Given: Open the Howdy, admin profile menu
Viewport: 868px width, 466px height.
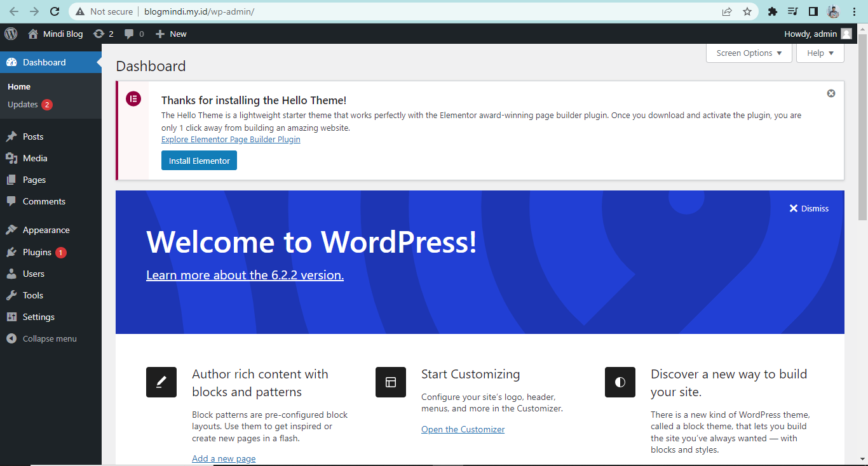Looking at the screenshot, I should [818, 33].
